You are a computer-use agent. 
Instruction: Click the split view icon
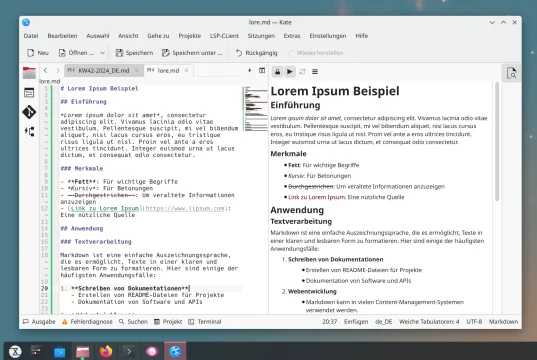coord(262,71)
